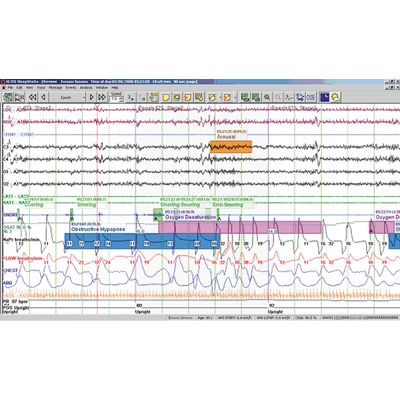The height and width of the screenshot is (400, 400).
Task: Click the fast forward double-arrow button
Action: pos(102,97)
